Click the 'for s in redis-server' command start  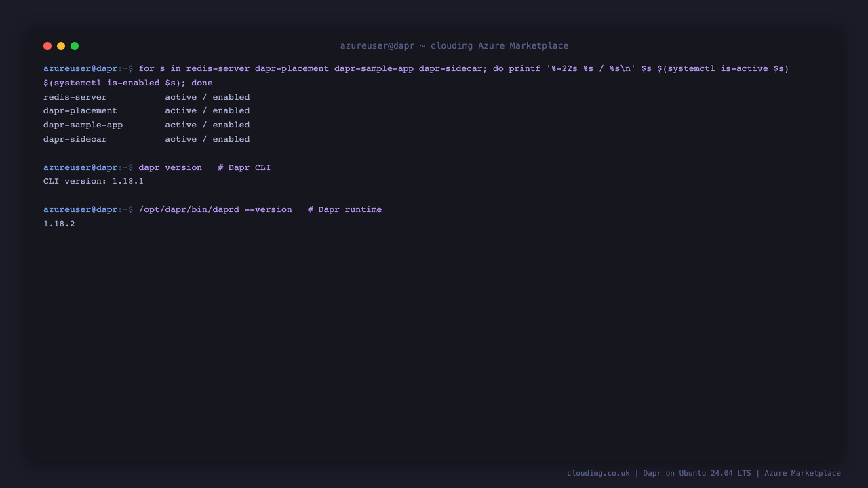point(194,68)
